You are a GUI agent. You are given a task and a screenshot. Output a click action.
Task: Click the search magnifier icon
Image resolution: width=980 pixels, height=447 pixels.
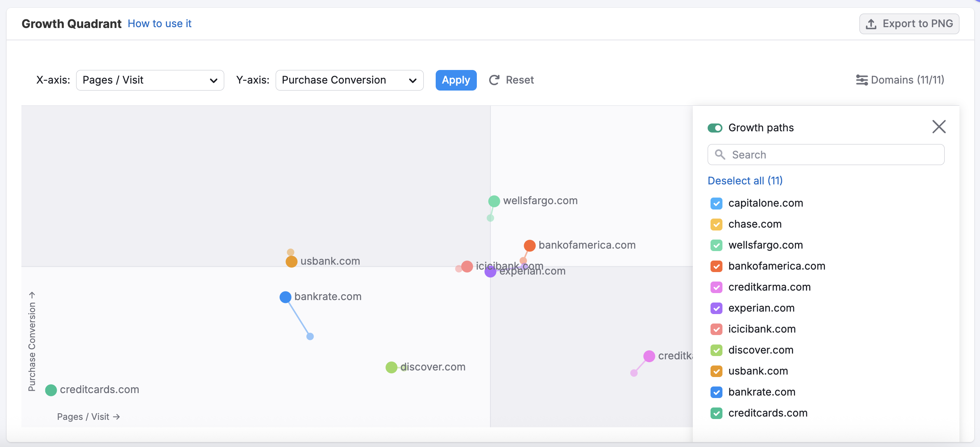720,154
